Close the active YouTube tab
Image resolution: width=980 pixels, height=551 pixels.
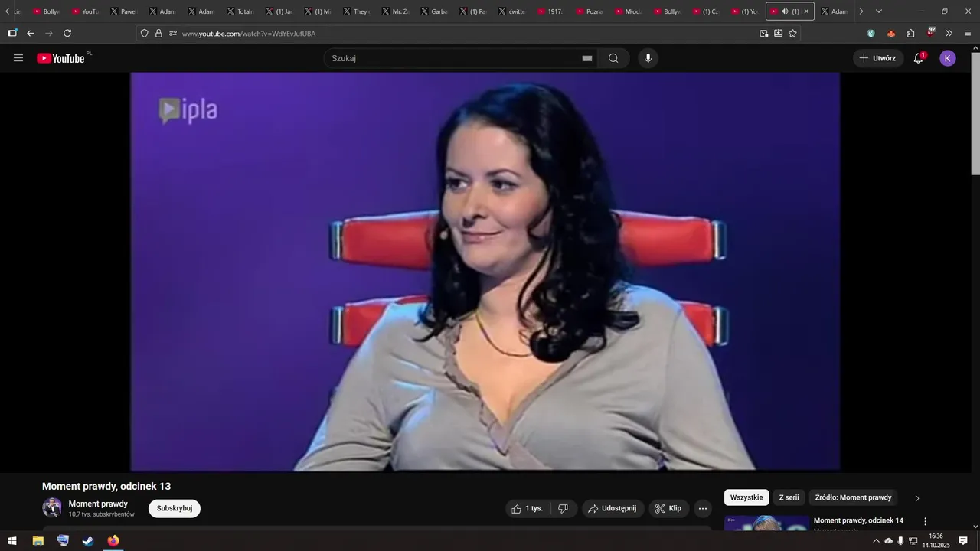806,11
